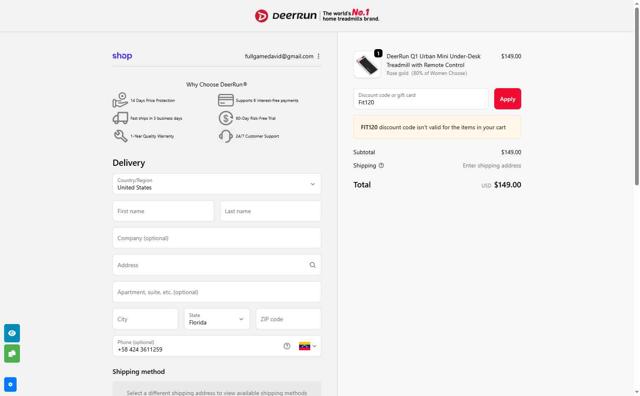Image resolution: width=640 pixels, height=396 pixels.
Task: Click the $149.00 total amount
Action: (x=507, y=185)
